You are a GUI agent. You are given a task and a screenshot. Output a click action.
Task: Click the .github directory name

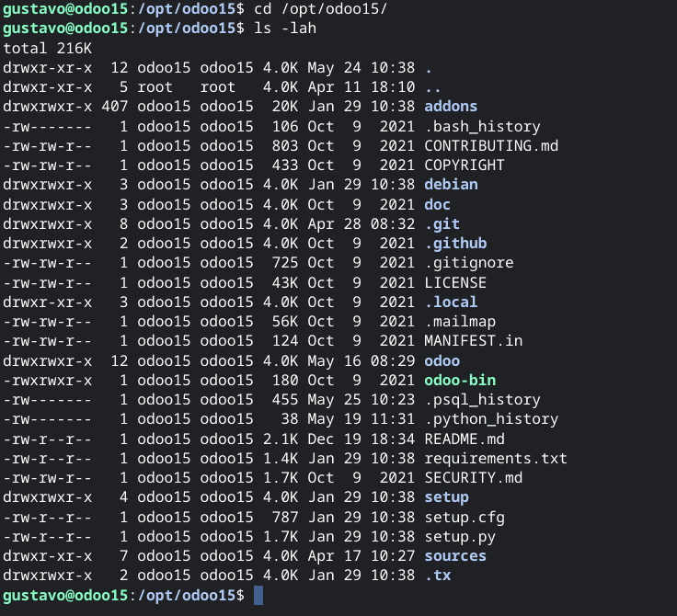(x=455, y=244)
